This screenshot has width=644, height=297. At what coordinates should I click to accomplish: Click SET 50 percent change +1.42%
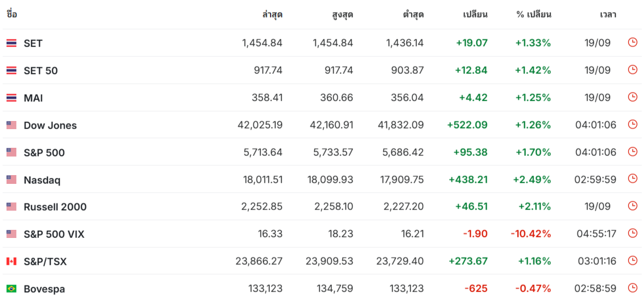tap(533, 70)
